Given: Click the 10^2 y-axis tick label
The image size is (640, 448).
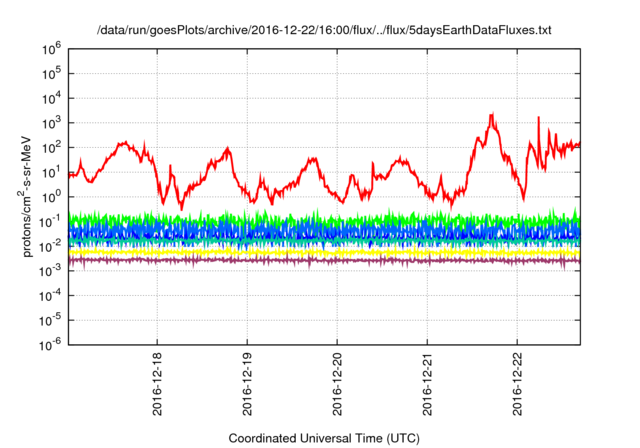Looking at the screenshot, I should tap(51, 148).
